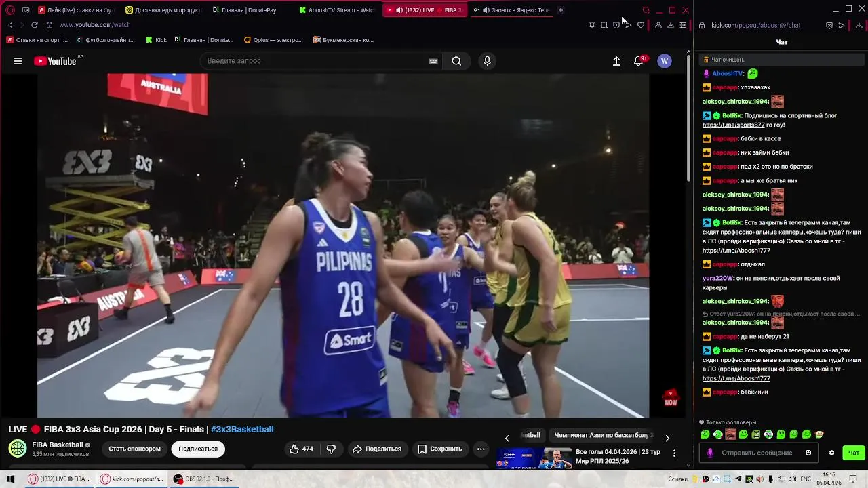Viewport: 868px width, 488px height.
Task: Open Opera easy setup icon
Action: (x=683, y=25)
